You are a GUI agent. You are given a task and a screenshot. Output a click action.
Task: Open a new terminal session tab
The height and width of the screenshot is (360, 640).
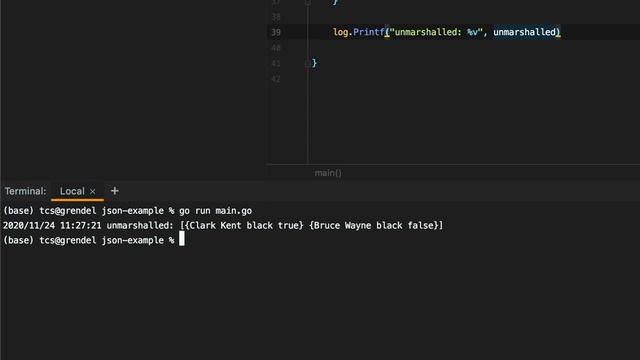coord(115,191)
